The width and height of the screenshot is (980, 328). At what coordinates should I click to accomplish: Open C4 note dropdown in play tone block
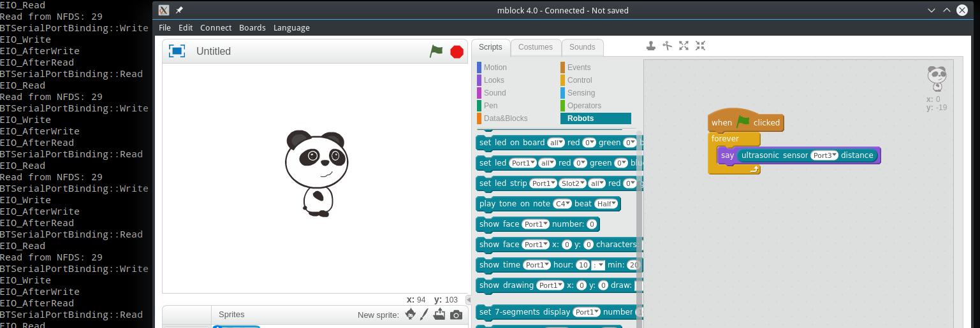point(562,204)
